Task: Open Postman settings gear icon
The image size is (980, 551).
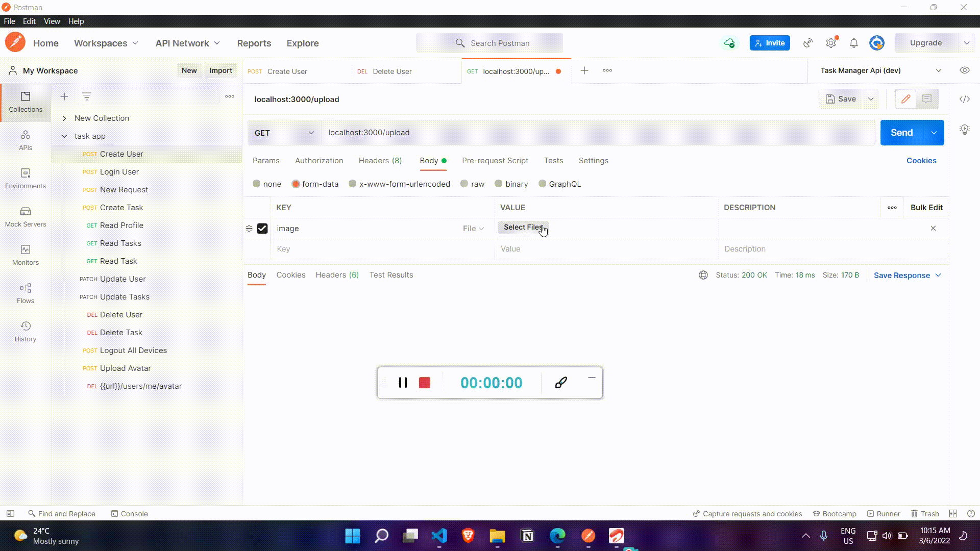Action: click(x=831, y=43)
